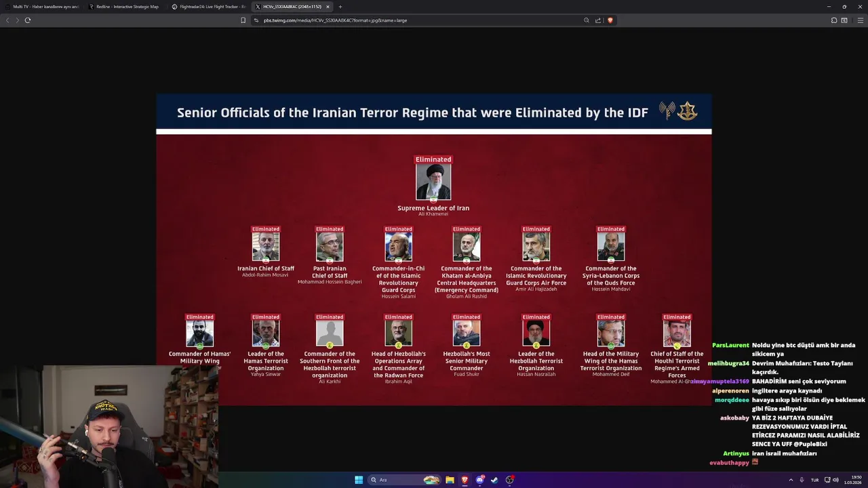868x488 pixels.
Task: Click the 'Senior Officials of the Iranian Terror Regime' title
Action: coord(412,113)
